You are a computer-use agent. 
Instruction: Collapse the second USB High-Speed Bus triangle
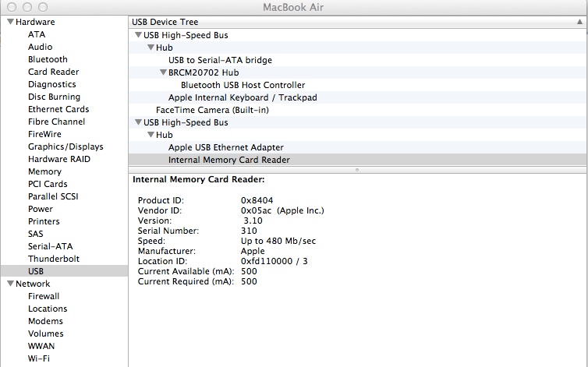coord(138,122)
